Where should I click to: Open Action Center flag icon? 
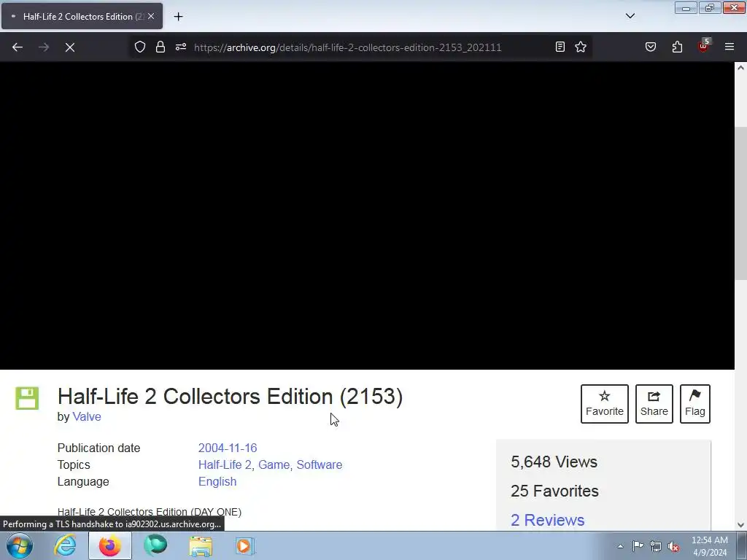click(638, 546)
